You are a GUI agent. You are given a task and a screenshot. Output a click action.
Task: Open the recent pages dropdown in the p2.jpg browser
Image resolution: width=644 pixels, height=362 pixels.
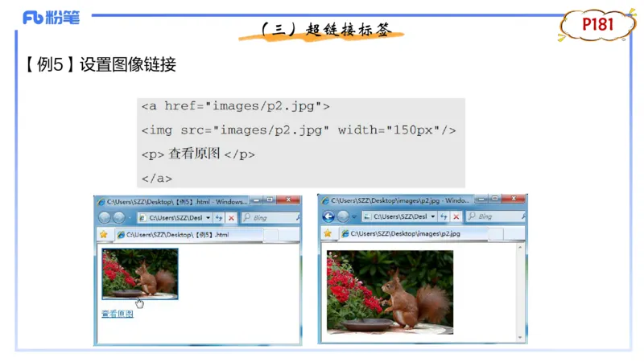pyautogui.click(x=355, y=217)
